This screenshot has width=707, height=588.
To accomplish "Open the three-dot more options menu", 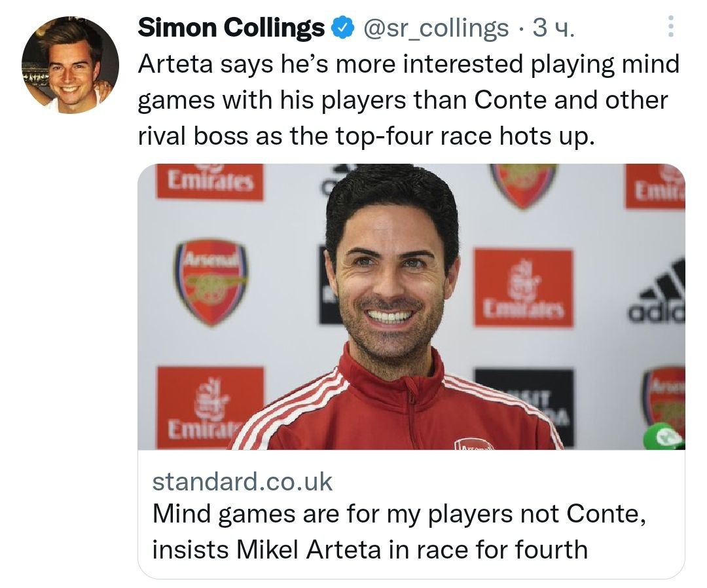I will pos(669,27).
